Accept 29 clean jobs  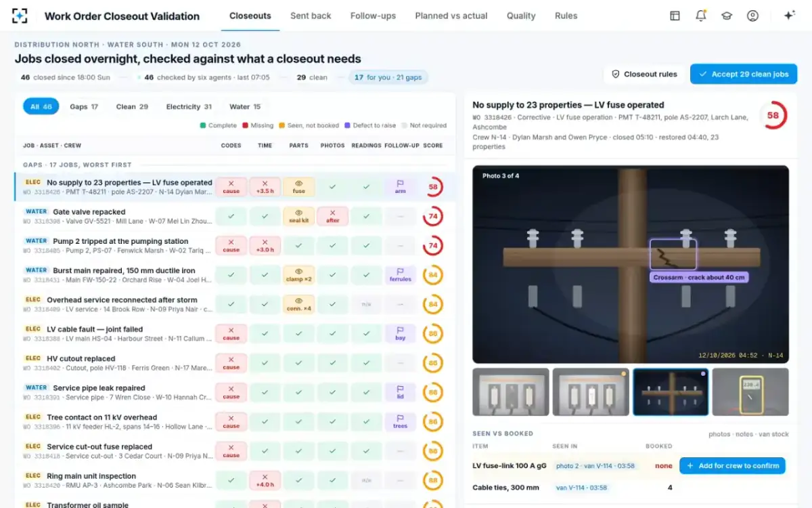[744, 74]
